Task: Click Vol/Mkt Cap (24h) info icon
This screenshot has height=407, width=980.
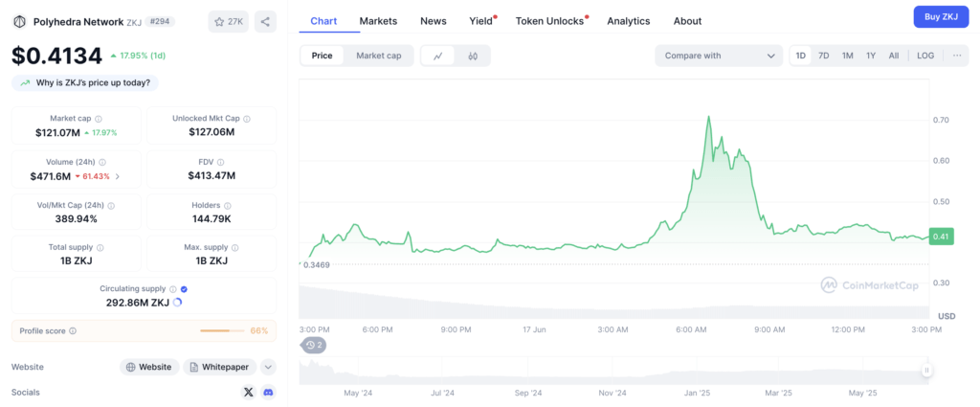Action: [111, 205]
